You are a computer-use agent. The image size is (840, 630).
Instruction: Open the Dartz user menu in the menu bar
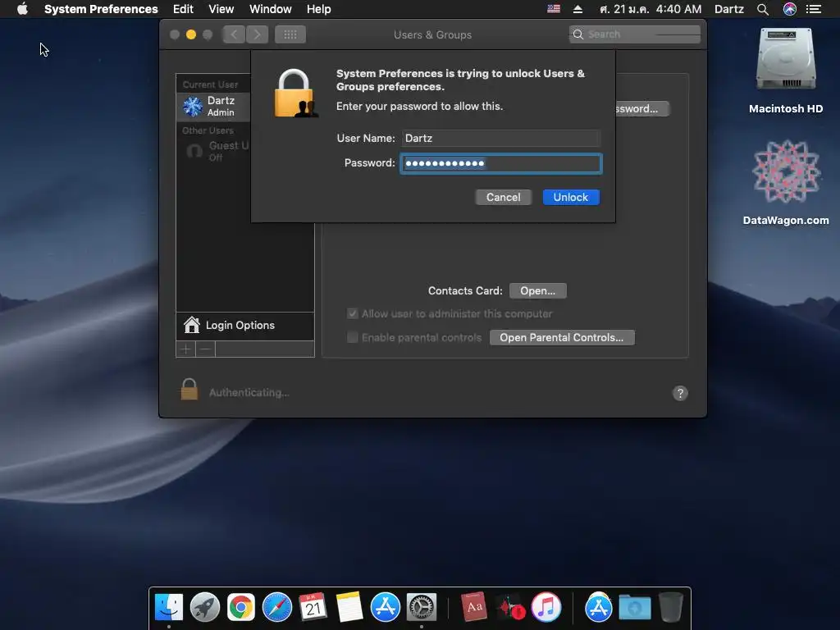pyautogui.click(x=728, y=9)
